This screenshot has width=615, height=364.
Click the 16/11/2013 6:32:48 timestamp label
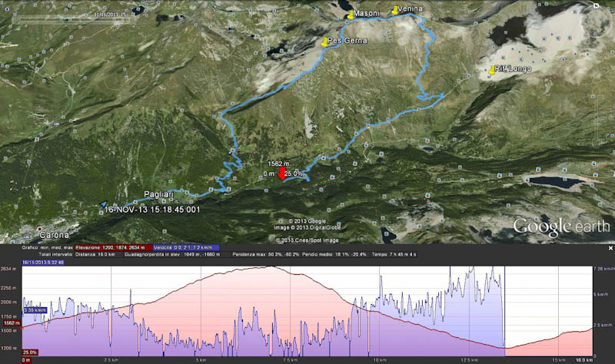(x=43, y=262)
